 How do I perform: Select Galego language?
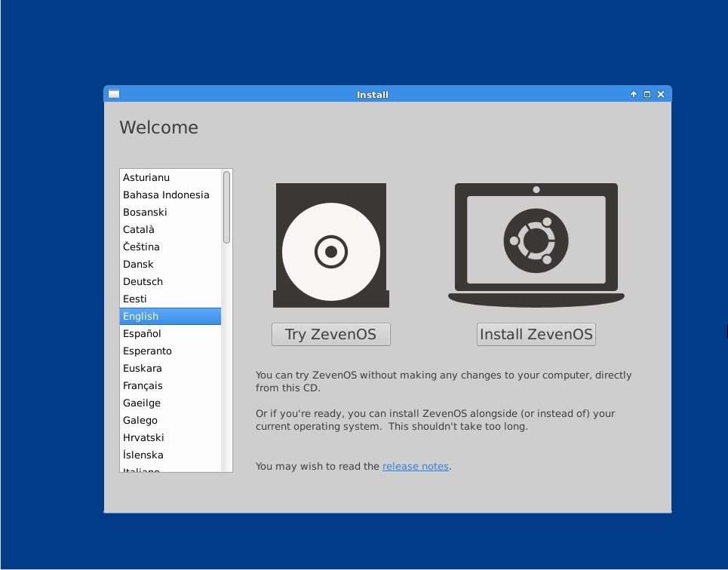[x=170, y=420]
